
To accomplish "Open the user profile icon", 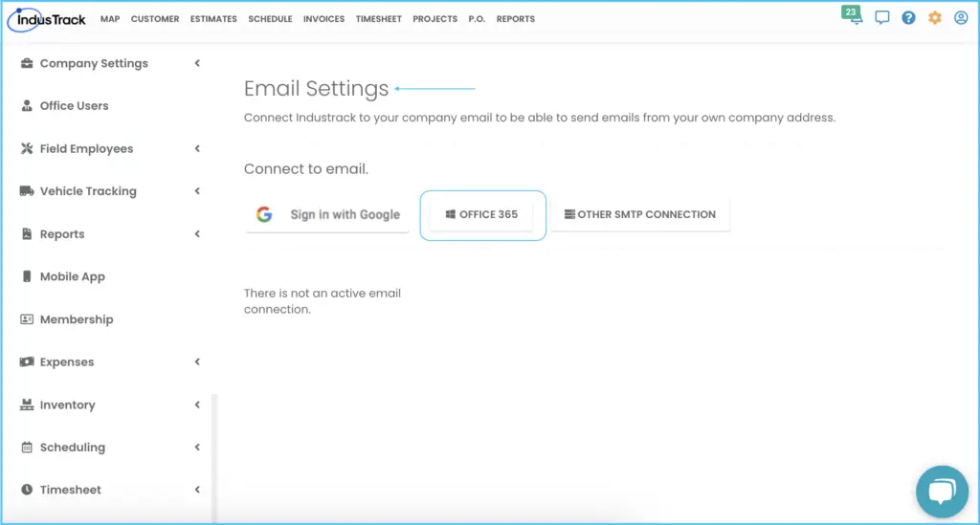I will point(961,17).
